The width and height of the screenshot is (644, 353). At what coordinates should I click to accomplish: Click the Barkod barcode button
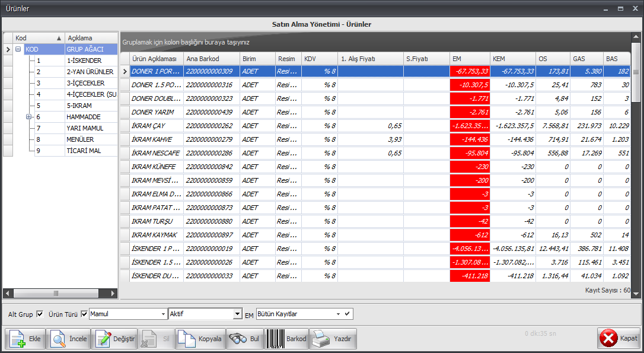[x=286, y=339]
